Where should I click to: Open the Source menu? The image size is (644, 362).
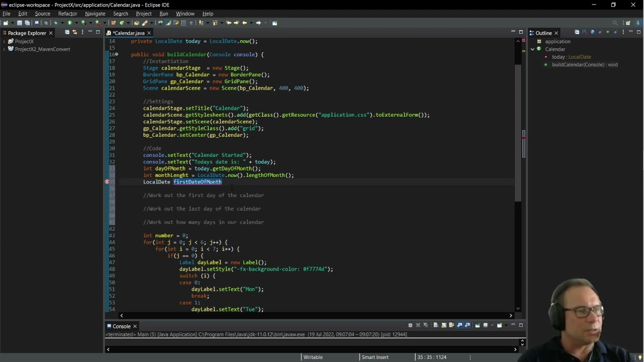[x=42, y=14]
